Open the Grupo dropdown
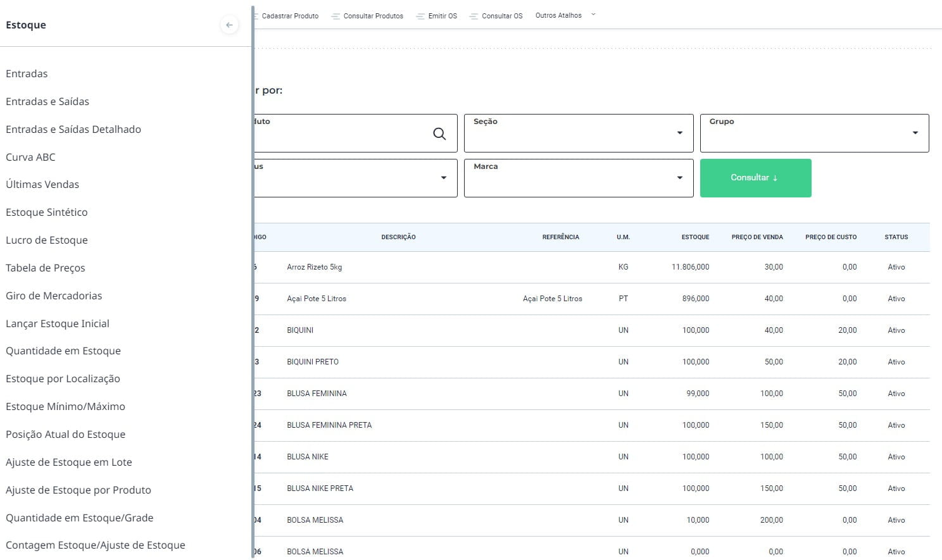 point(915,133)
